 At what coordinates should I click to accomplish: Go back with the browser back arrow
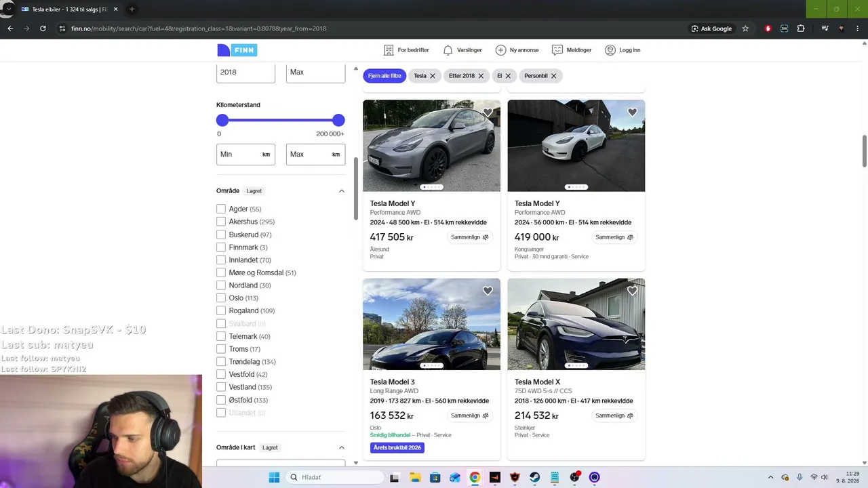[x=10, y=28]
